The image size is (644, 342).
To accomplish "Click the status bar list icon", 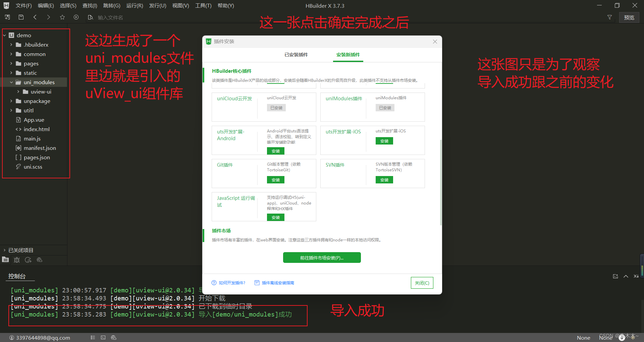I will [x=93, y=338].
